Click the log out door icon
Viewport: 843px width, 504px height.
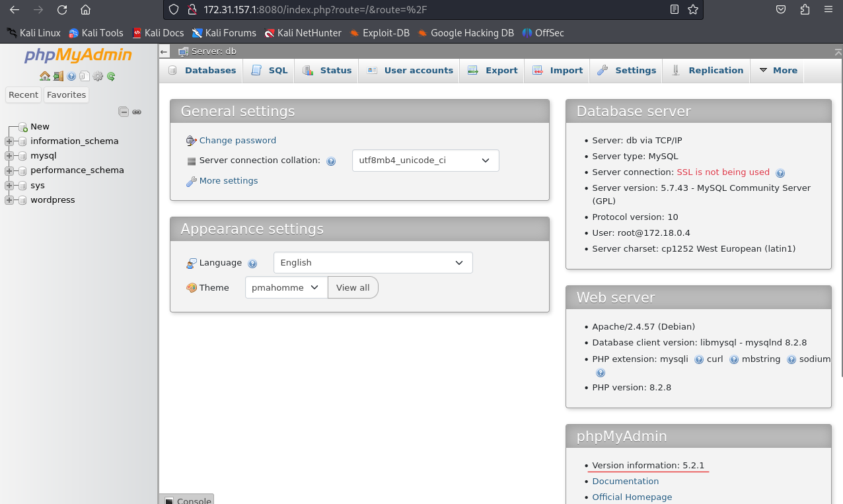pyautogui.click(x=58, y=76)
